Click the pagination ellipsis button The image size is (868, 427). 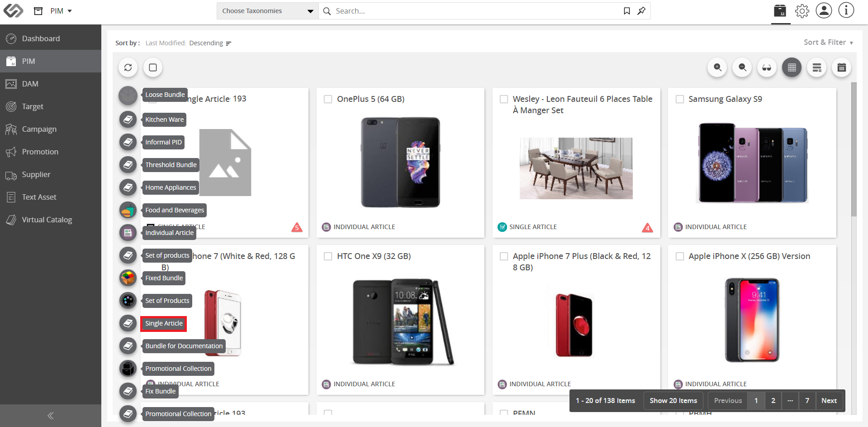(x=790, y=401)
